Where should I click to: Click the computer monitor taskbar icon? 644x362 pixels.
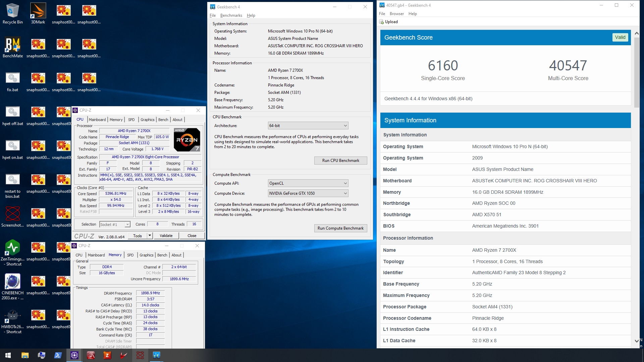point(41,355)
